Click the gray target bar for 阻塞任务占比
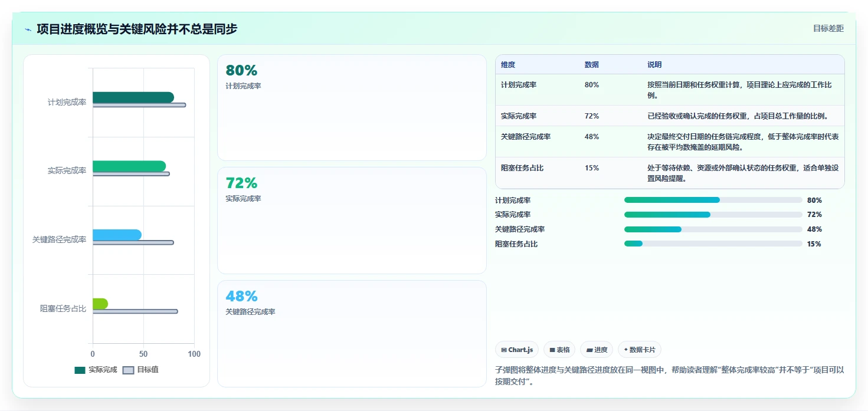This screenshot has width=868, height=411. point(135,311)
